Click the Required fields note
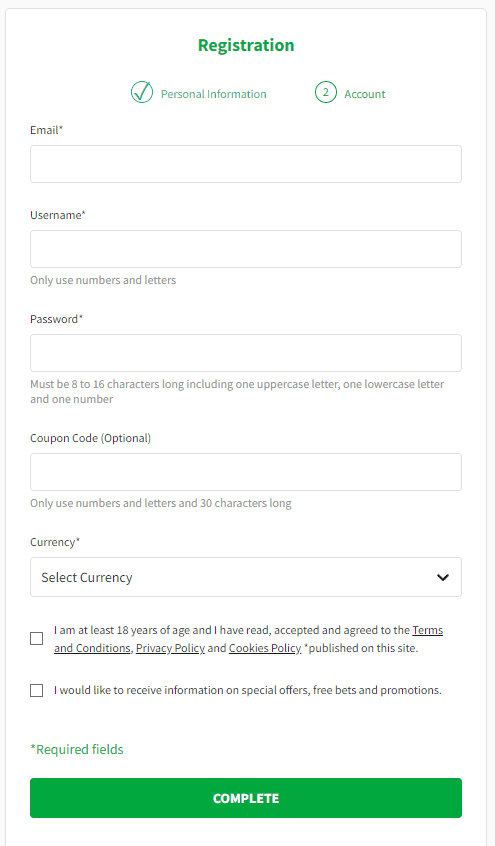 pyautogui.click(x=77, y=749)
